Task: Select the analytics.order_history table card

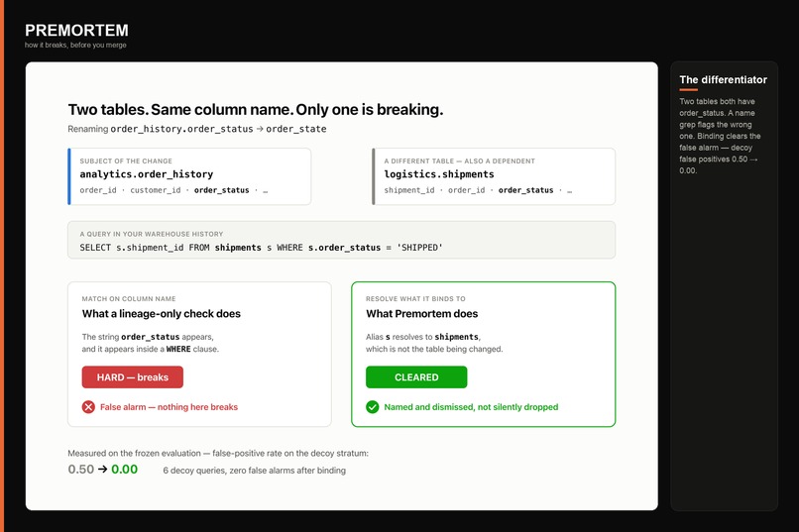Action: point(189,176)
